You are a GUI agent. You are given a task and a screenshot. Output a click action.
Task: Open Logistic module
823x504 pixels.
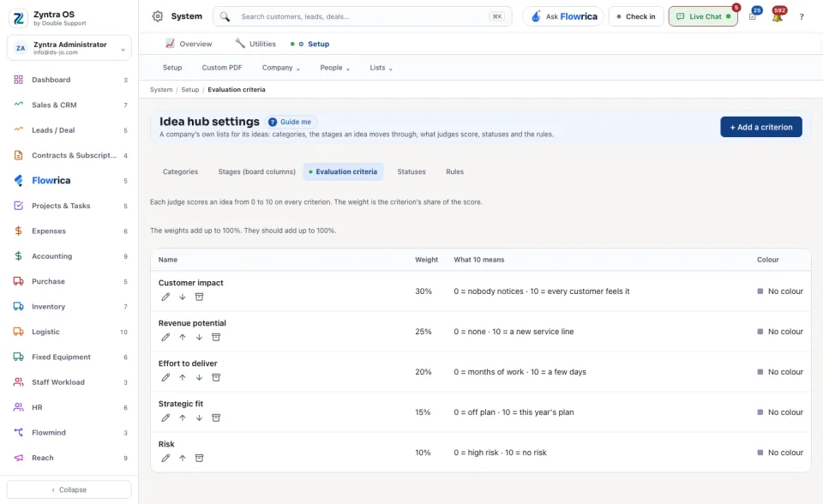click(x=69, y=332)
